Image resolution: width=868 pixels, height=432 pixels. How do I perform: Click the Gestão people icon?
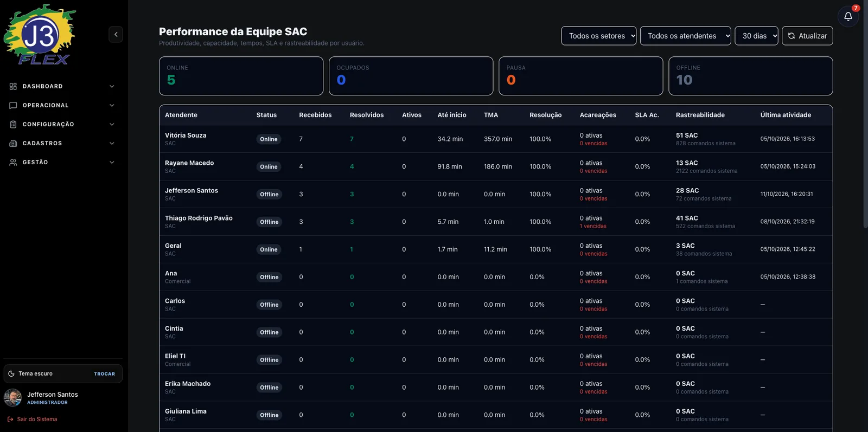(13, 162)
